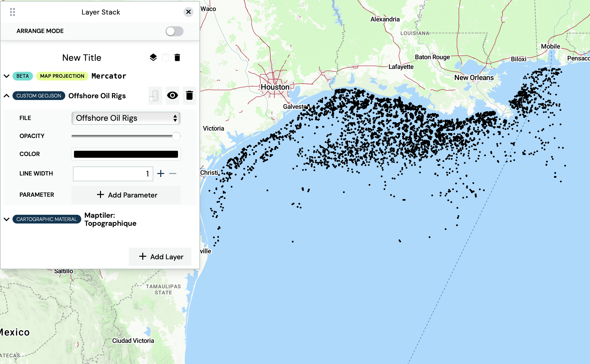
Task: Click the opacity slider handle
Action: click(x=176, y=136)
